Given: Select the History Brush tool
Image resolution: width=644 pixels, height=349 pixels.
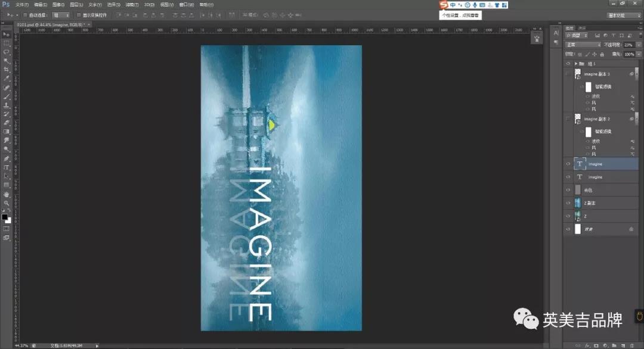Looking at the screenshot, I should click(x=6, y=114).
